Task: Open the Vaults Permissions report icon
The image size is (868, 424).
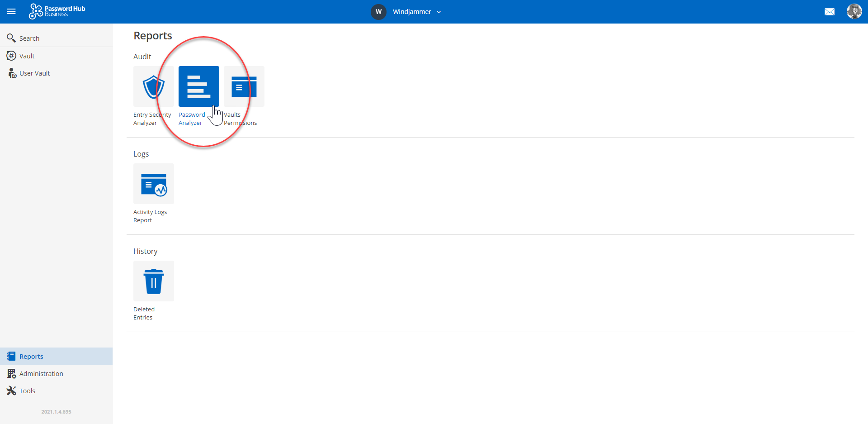Action: point(244,86)
